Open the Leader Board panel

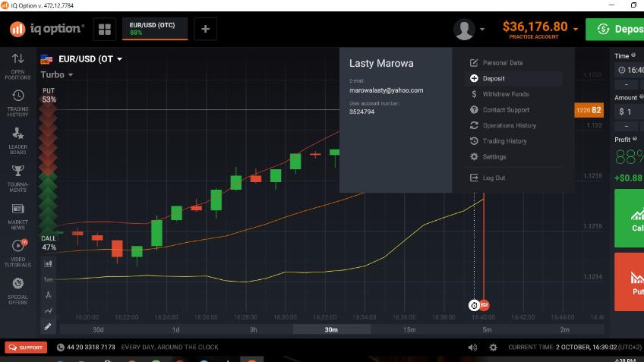(18, 139)
